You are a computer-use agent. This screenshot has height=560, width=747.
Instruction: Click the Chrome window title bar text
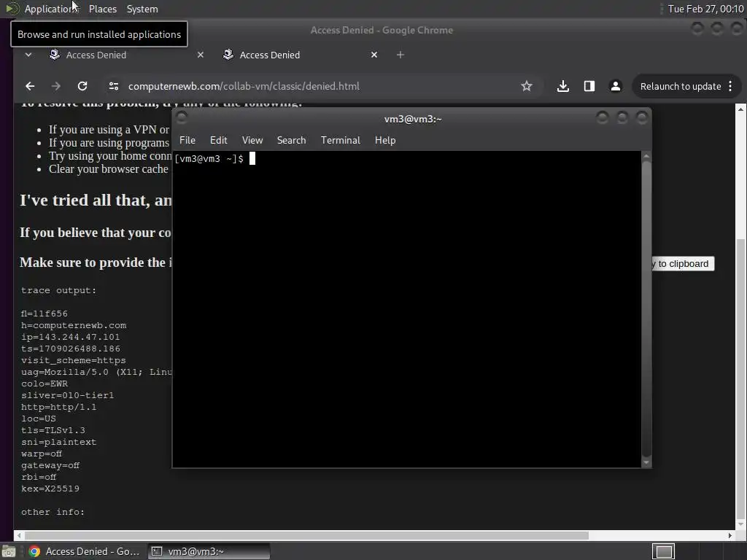click(x=382, y=30)
